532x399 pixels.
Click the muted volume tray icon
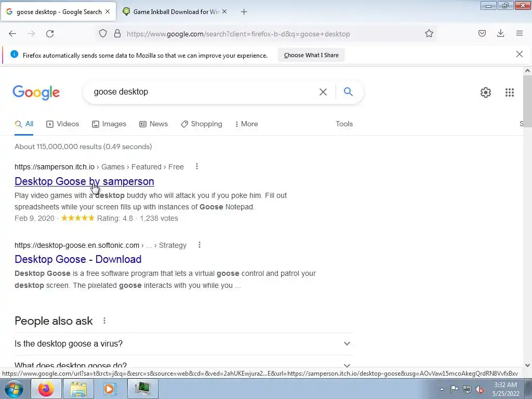[x=480, y=389]
